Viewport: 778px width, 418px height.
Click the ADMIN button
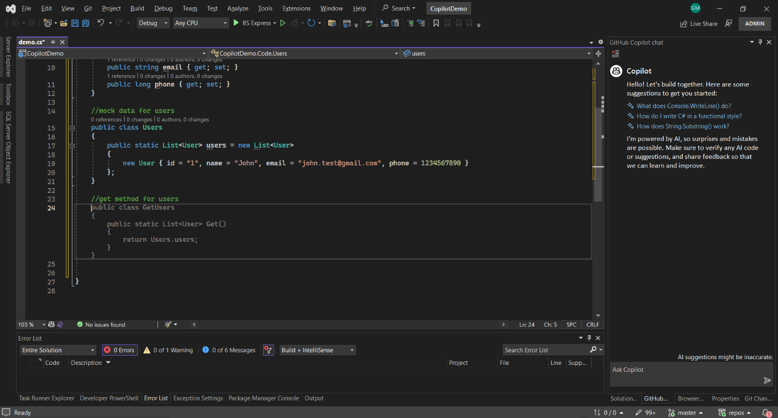[754, 23]
